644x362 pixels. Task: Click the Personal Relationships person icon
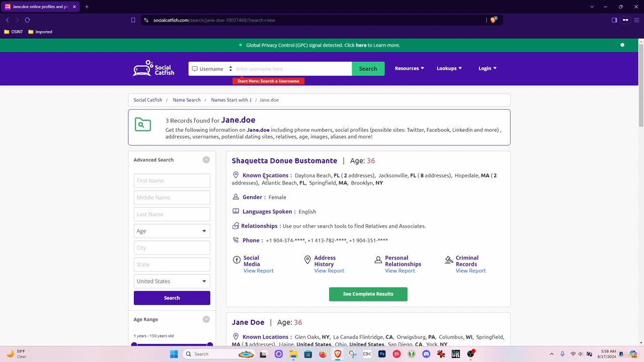pos(378,260)
